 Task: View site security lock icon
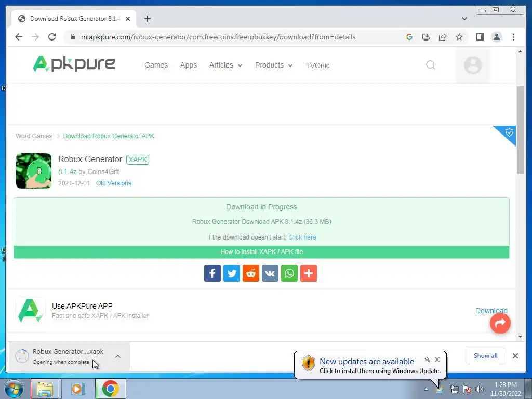coord(72,37)
